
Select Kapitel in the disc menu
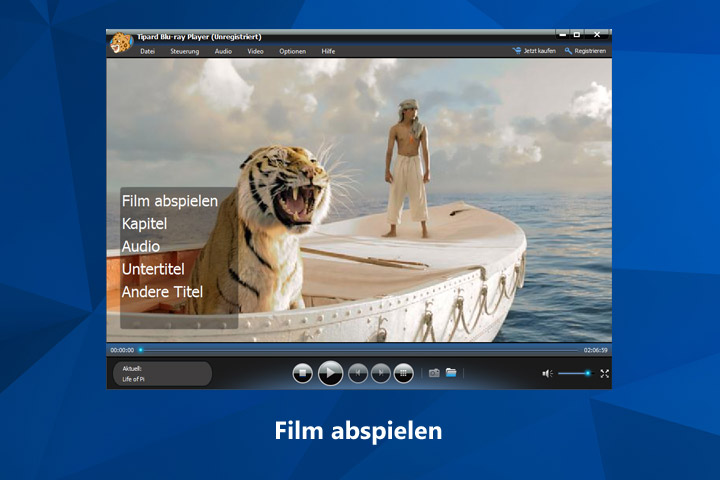click(144, 224)
